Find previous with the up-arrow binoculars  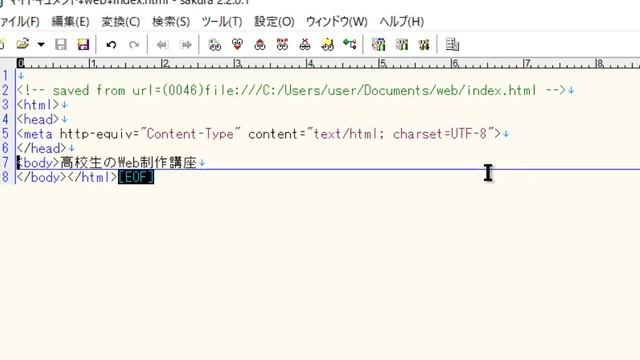(x=260, y=44)
